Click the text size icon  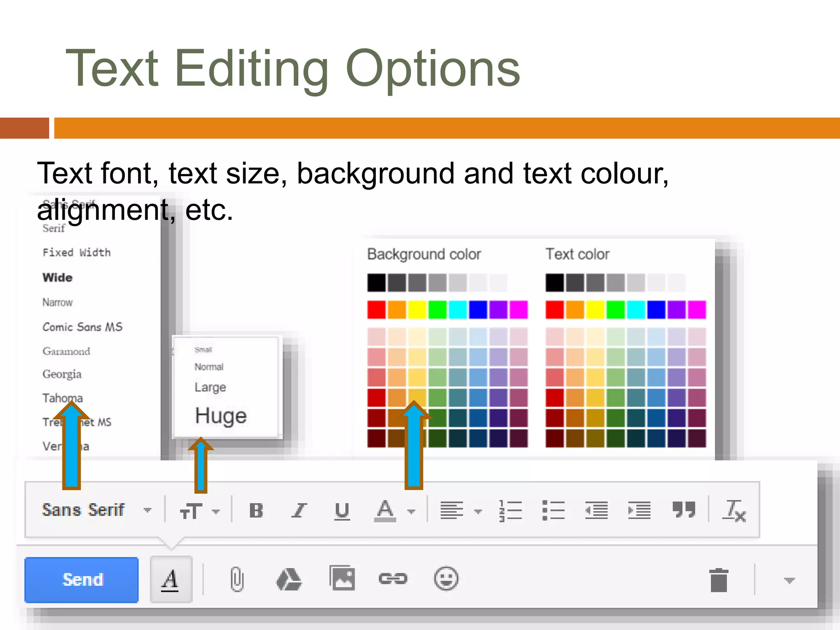coord(191,511)
